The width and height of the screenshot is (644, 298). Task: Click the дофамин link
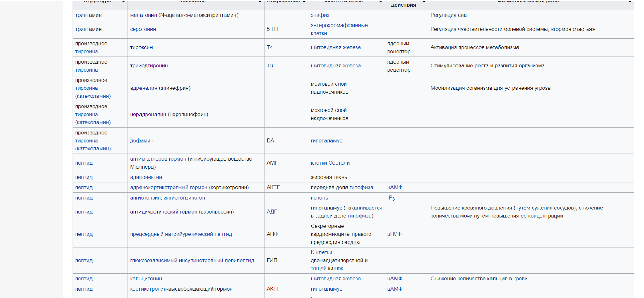[141, 141]
